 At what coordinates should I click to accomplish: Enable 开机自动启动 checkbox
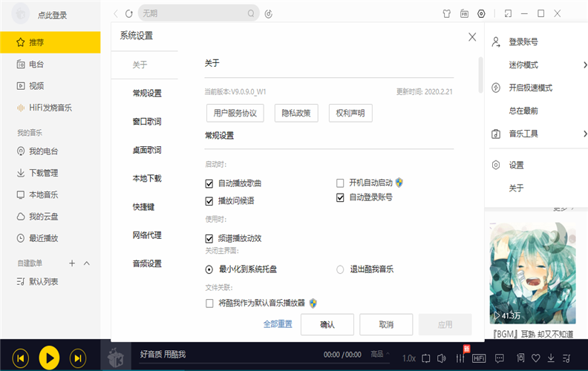[x=341, y=183]
